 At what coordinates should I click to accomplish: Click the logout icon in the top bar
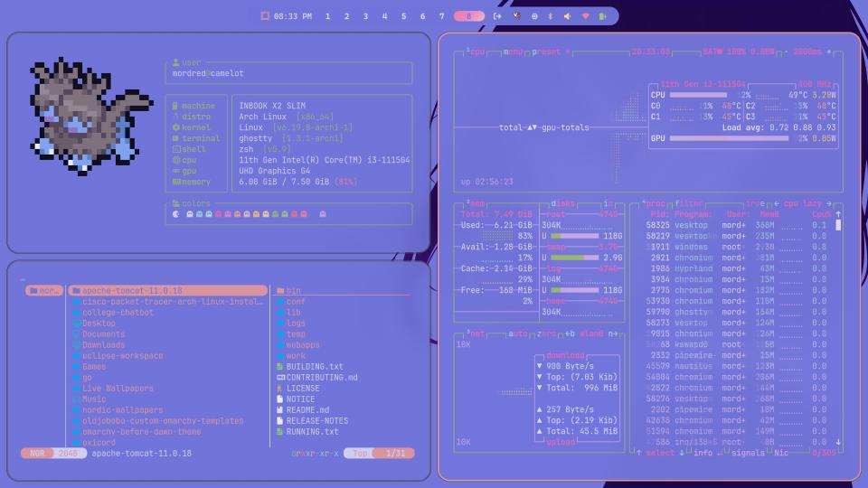(497, 16)
